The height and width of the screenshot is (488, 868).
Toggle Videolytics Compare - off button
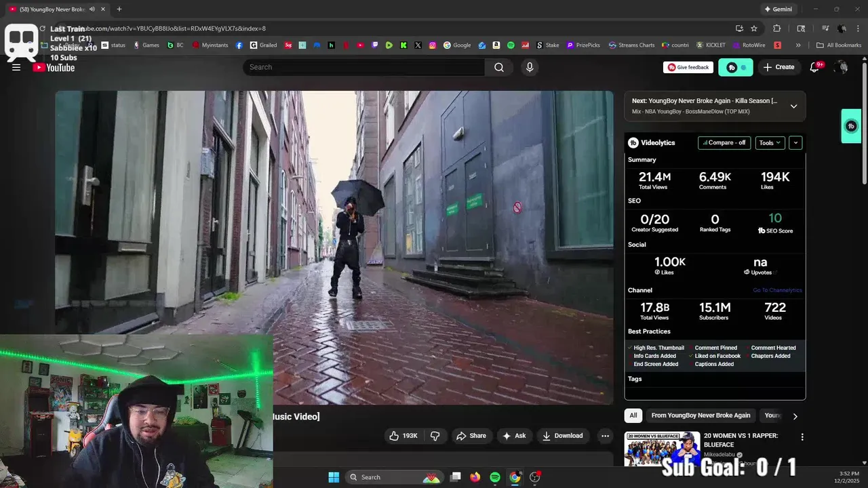(x=724, y=143)
